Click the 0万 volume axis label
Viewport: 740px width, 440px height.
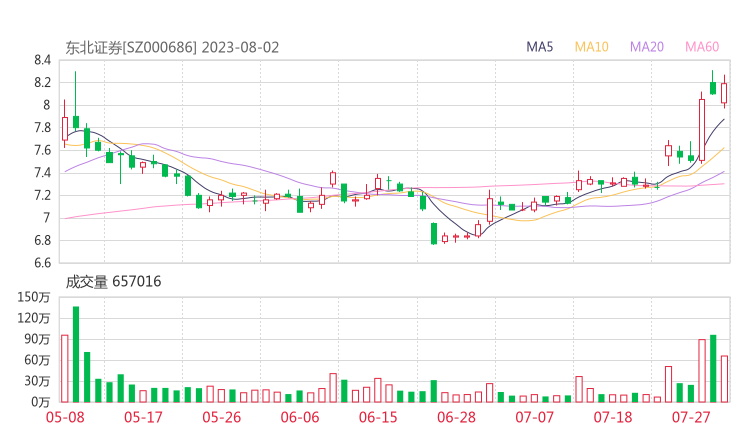(41, 402)
